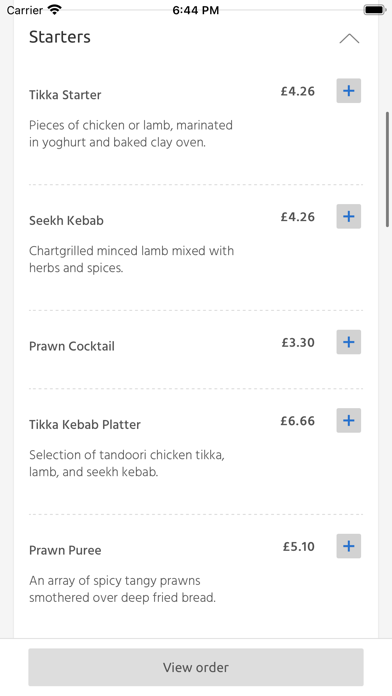The image size is (392, 696).
Task: Select the Tikka Starter item name
Action: [65, 95]
